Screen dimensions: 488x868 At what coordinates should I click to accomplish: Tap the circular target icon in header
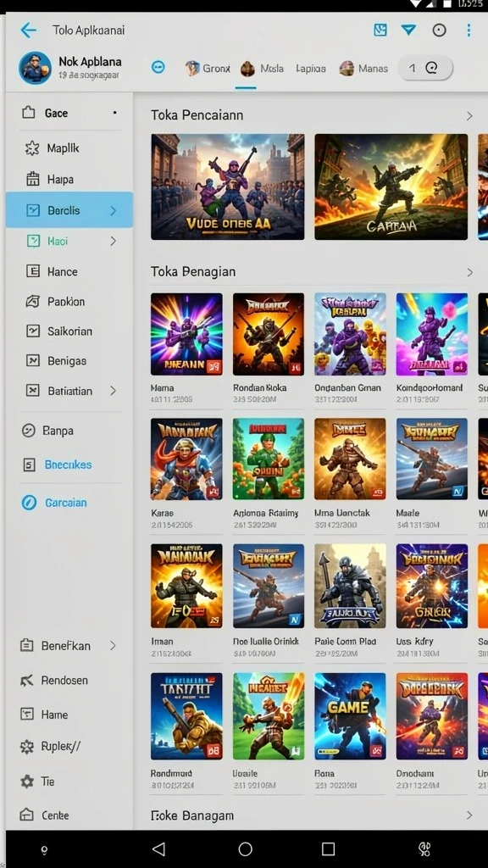click(x=440, y=30)
